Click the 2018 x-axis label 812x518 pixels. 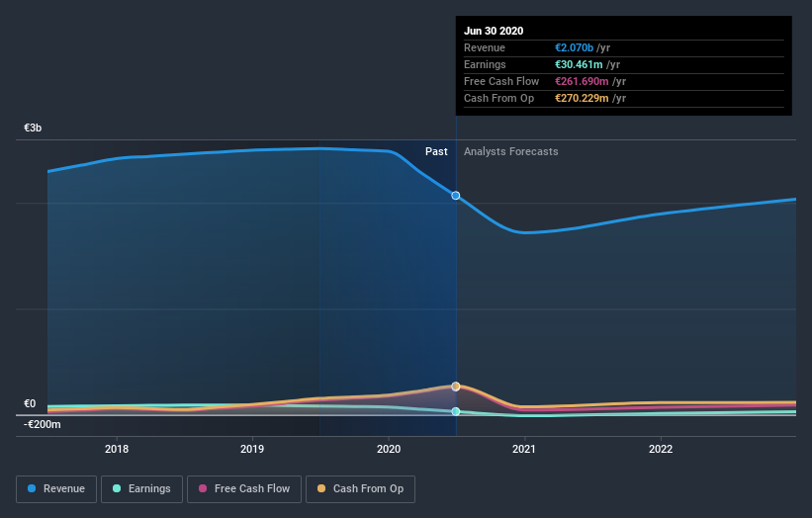(x=117, y=449)
